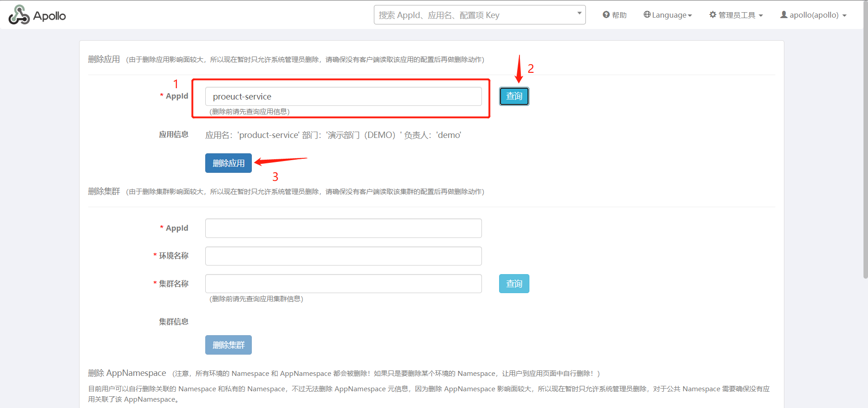Select the 环境名称 input field
Image resolution: width=868 pixels, height=408 pixels.
(x=343, y=256)
